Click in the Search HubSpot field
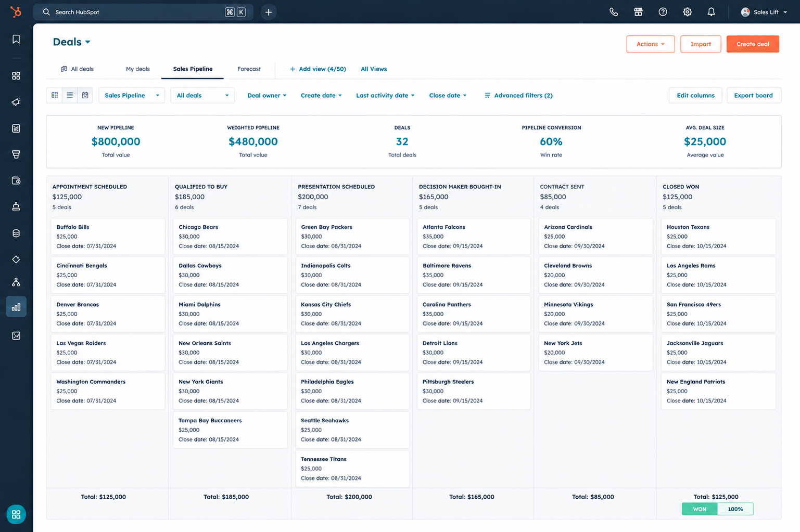800x532 pixels. click(143, 12)
